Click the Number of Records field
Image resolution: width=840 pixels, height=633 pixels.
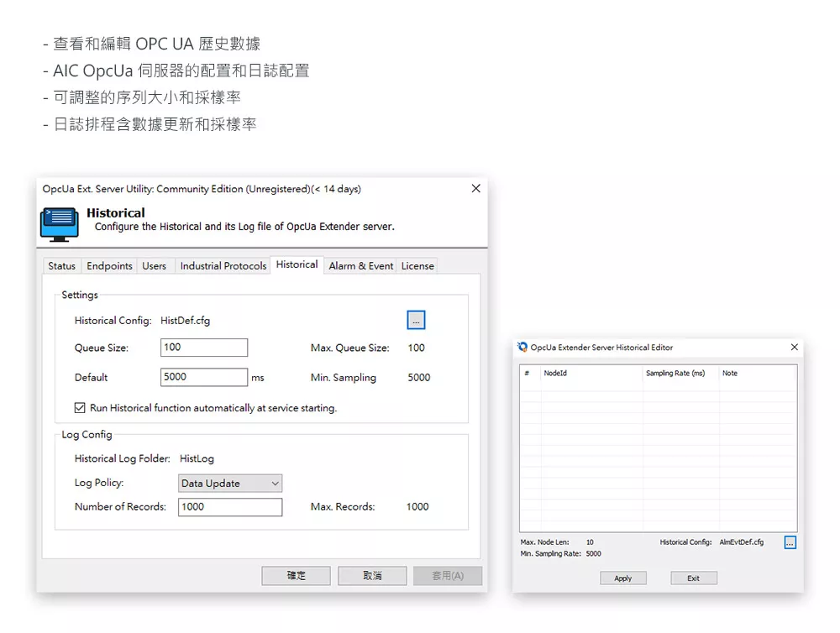(229, 507)
